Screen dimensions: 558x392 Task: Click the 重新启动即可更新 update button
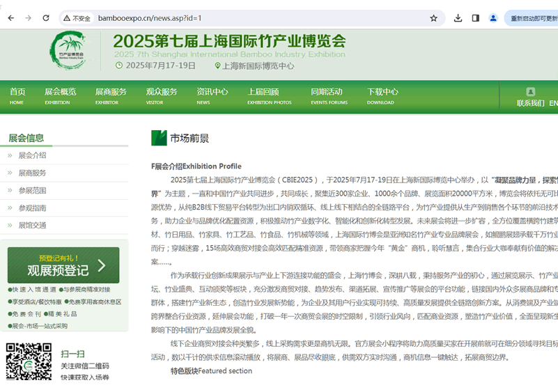532,18
